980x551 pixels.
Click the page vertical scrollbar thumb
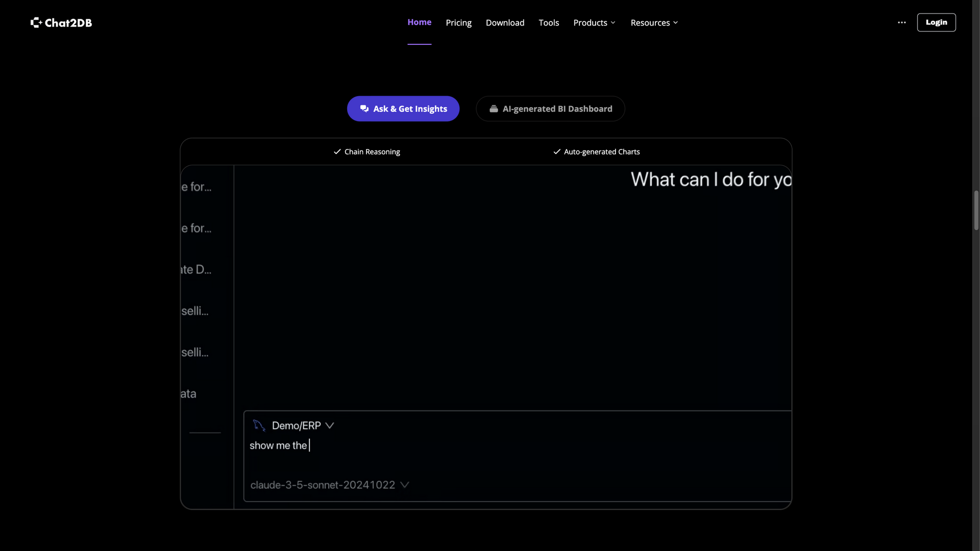point(976,210)
